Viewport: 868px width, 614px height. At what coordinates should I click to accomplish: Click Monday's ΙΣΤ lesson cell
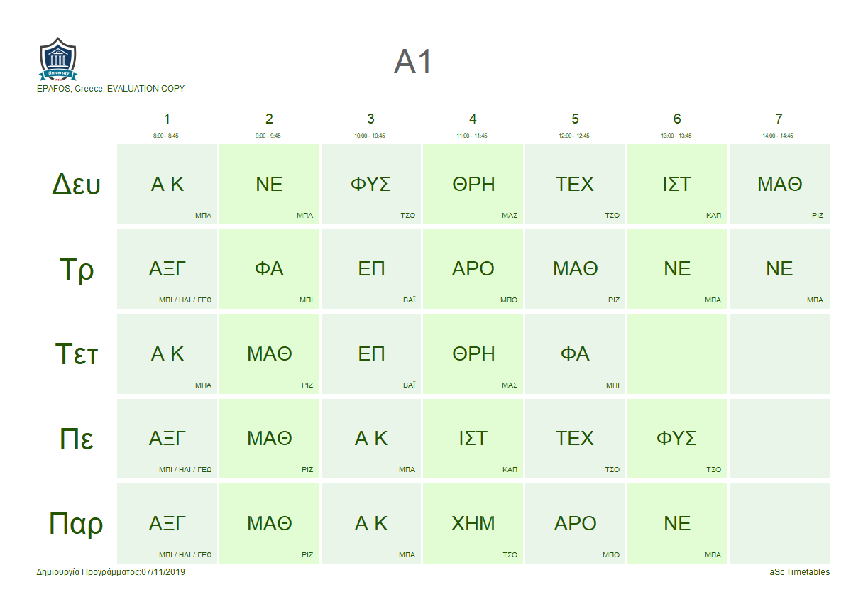pyautogui.click(x=677, y=185)
